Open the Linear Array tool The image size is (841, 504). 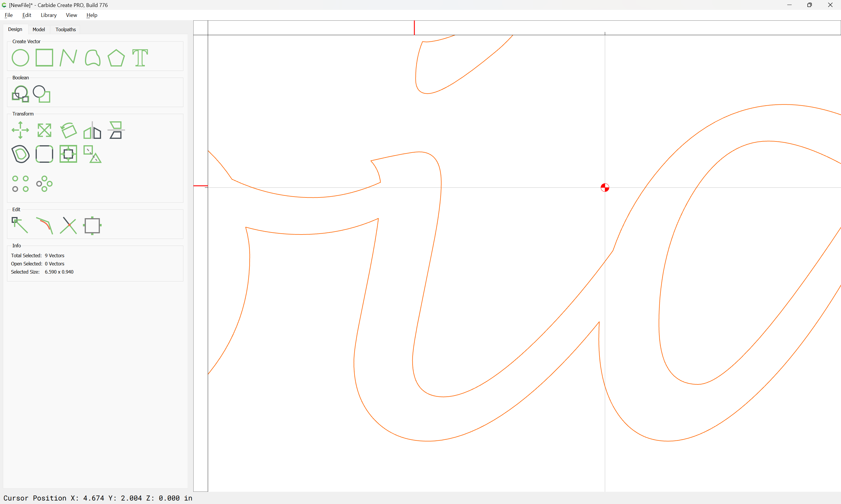point(20,184)
